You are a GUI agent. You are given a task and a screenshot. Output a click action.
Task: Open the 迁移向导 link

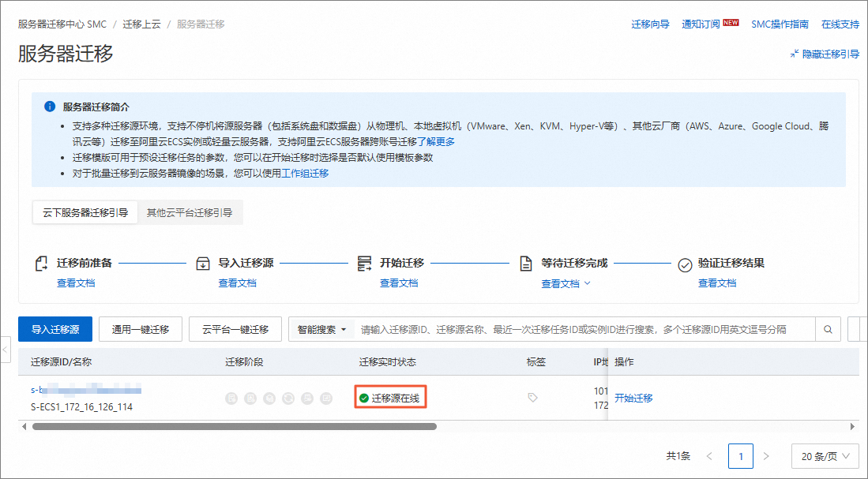650,24
